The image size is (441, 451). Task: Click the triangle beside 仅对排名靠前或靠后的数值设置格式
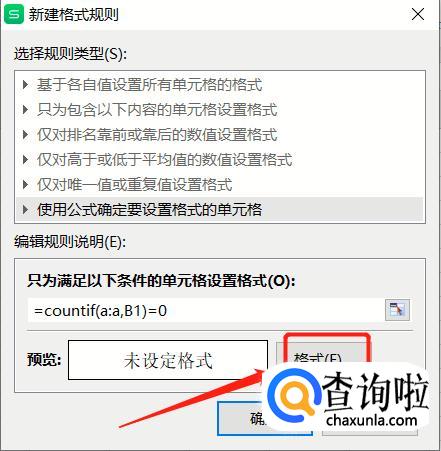(x=25, y=135)
